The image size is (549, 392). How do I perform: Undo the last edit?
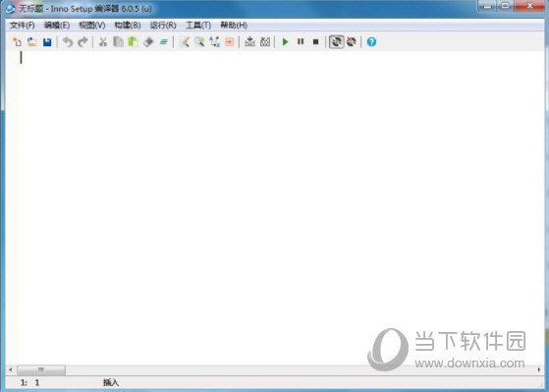coord(68,42)
